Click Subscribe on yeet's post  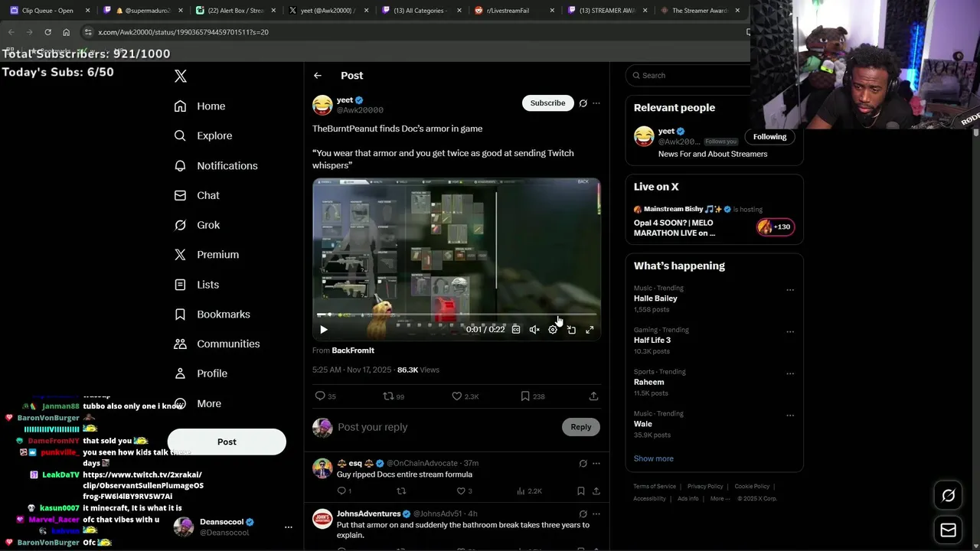pyautogui.click(x=547, y=103)
